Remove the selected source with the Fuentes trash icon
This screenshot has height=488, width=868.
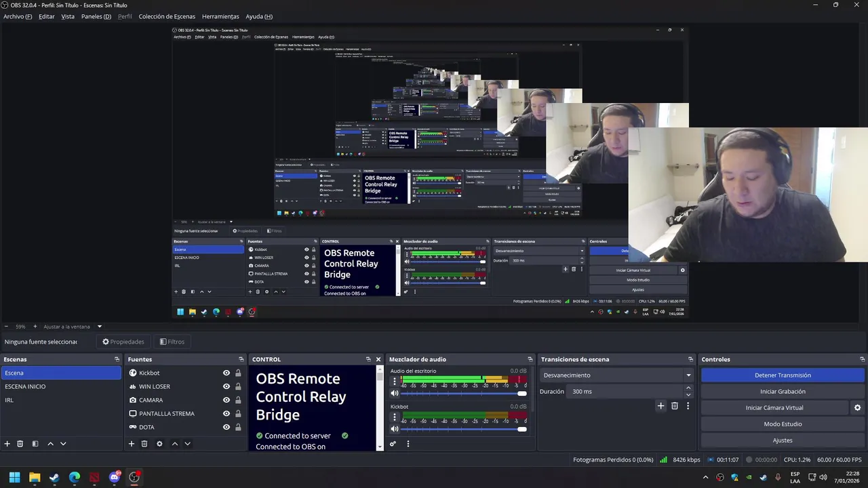(x=144, y=444)
